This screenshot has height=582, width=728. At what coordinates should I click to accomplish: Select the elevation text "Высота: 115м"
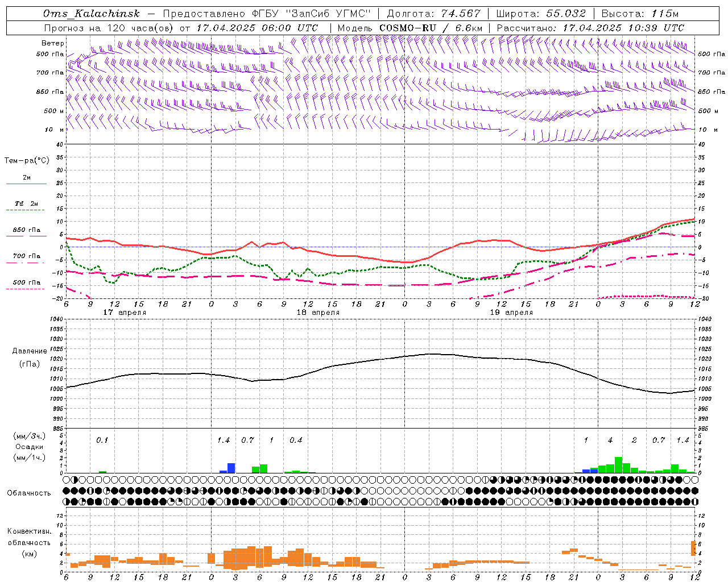click(640, 14)
